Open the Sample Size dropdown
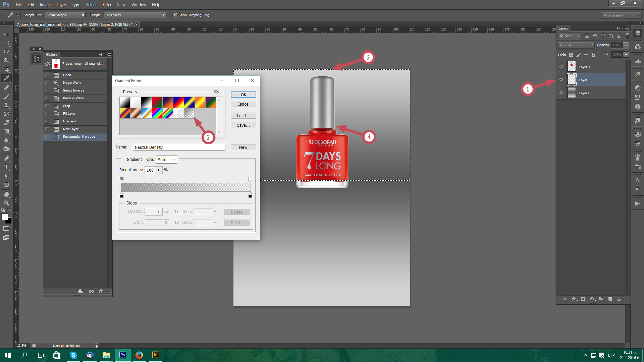The width and height of the screenshot is (644, 362). tap(65, 15)
